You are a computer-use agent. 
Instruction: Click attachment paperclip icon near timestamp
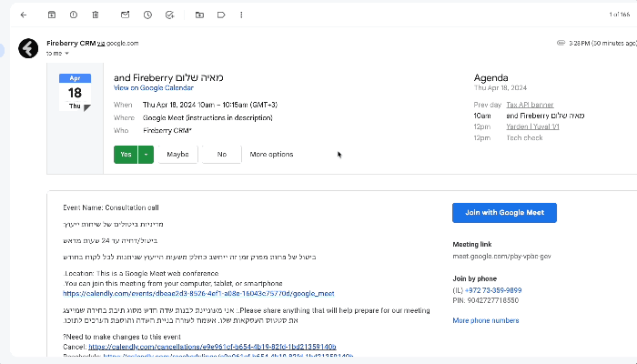click(x=561, y=43)
